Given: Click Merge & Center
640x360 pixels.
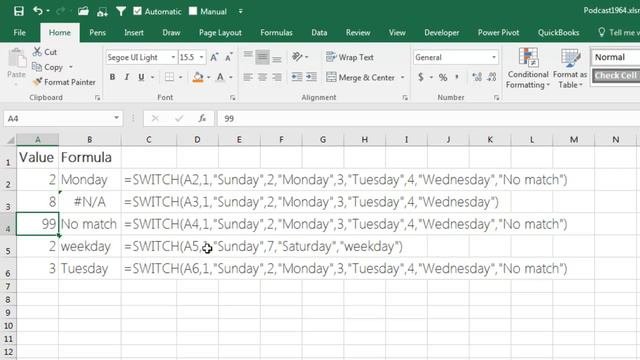Looking at the screenshot, I should point(360,77).
